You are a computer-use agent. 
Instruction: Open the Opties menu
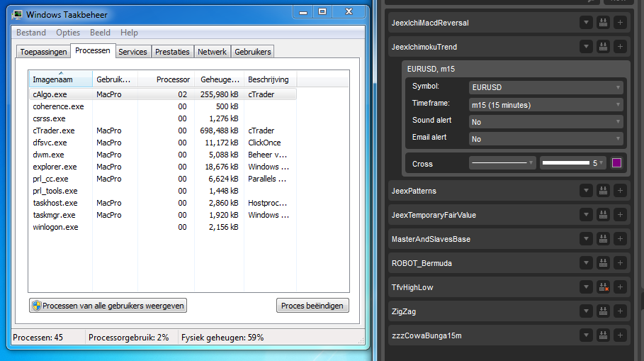pyautogui.click(x=68, y=33)
